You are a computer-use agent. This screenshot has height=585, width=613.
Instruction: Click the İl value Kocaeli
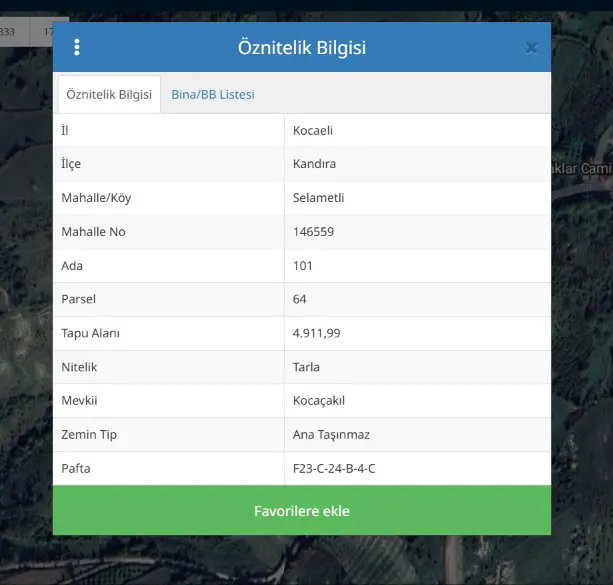313,131
